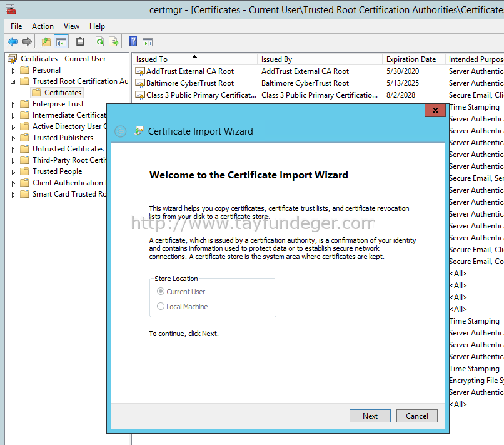504x445 pixels.
Task: Click the 8/2/2028 expiration date cell
Action: point(401,95)
